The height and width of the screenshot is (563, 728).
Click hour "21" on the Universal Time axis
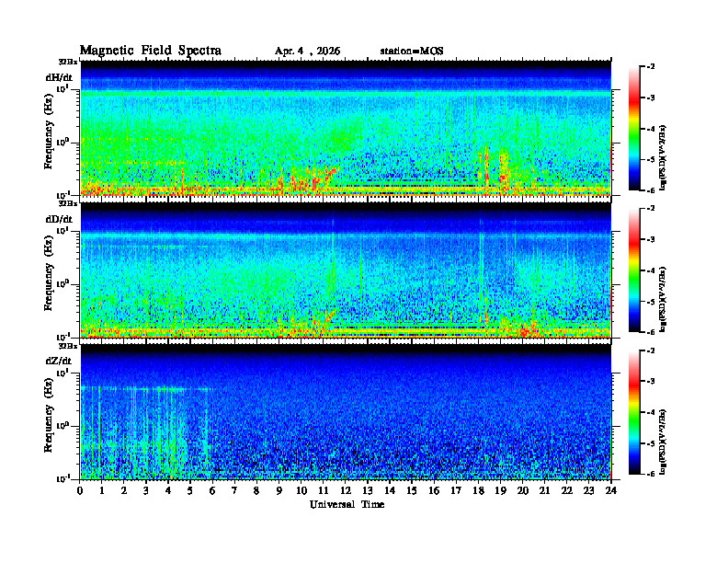pos(544,490)
